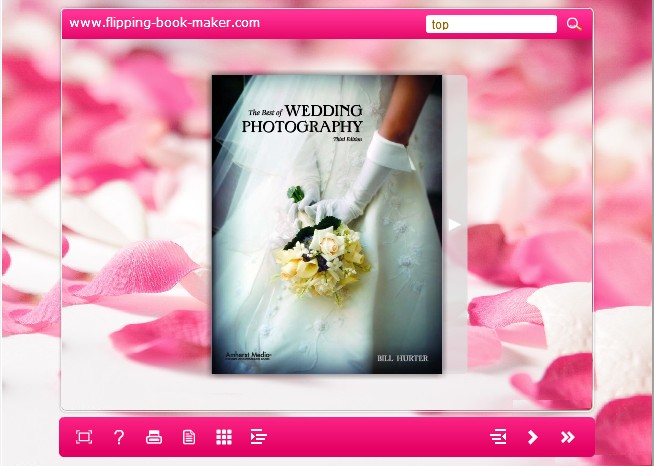Image resolution: width=654 pixels, height=466 pixels.
Task: Click the search field containing 'top'
Action: [491, 24]
